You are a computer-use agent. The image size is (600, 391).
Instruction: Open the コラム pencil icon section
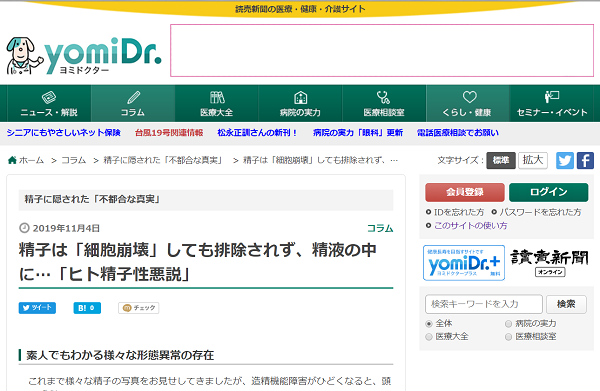pyautogui.click(x=133, y=97)
